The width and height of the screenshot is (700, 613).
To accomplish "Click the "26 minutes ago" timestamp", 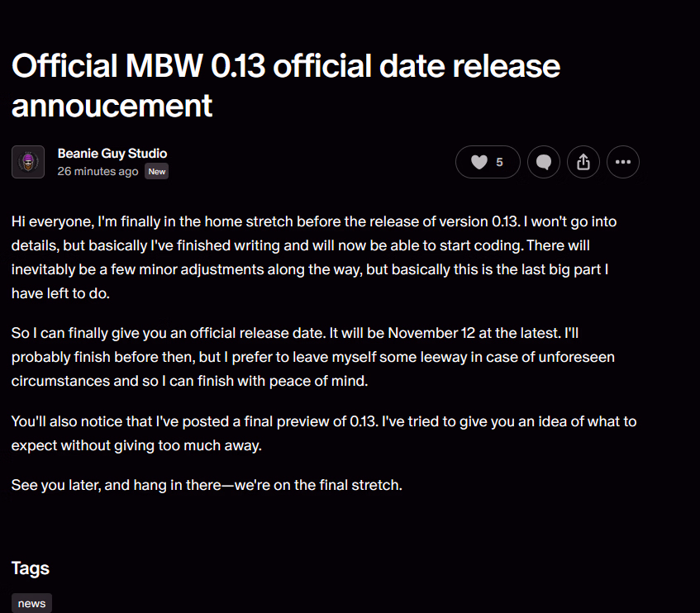I will [98, 172].
